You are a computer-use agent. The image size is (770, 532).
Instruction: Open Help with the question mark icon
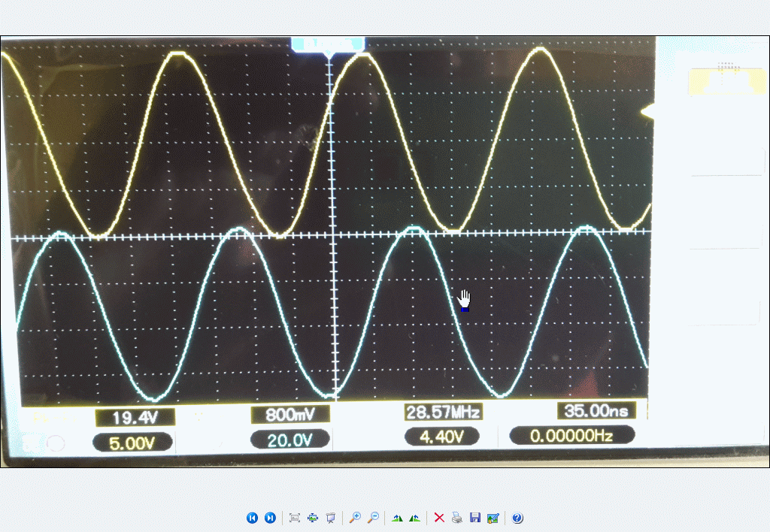517,518
